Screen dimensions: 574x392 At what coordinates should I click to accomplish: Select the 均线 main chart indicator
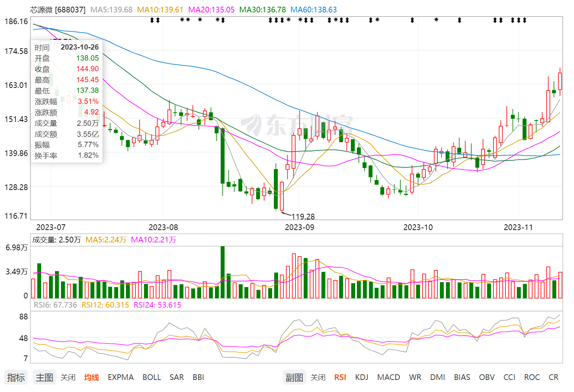91,377
